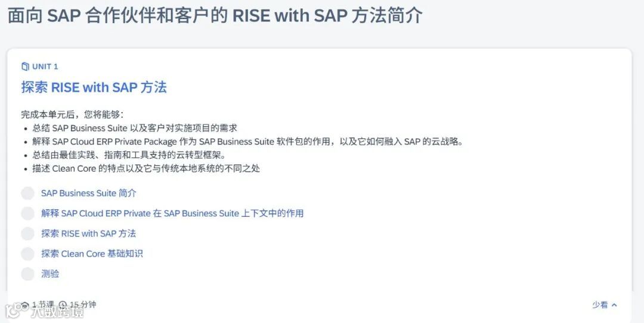This screenshot has width=644, height=323.
Task: Go to lesson link 探索 RISE with SAP 方法
Action: [x=88, y=234]
